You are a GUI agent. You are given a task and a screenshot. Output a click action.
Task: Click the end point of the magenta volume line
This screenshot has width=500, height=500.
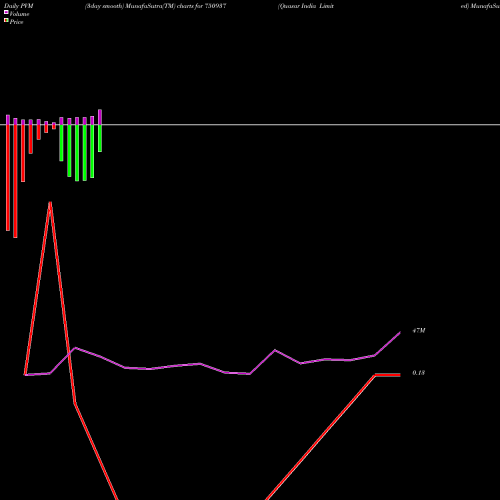pyautogui.click(x=400, y=333)
